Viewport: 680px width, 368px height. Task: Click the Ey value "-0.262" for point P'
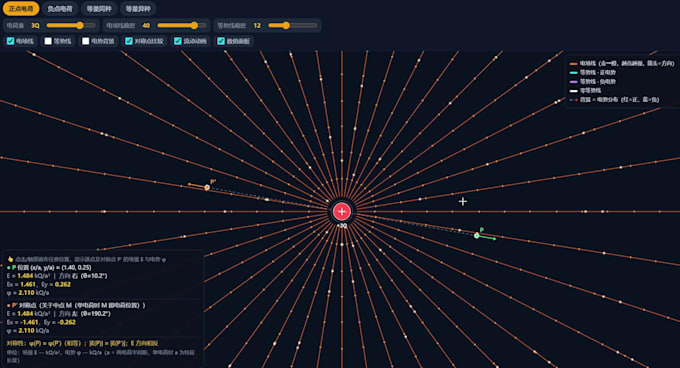pyautogui.click(x=66, y=322)
